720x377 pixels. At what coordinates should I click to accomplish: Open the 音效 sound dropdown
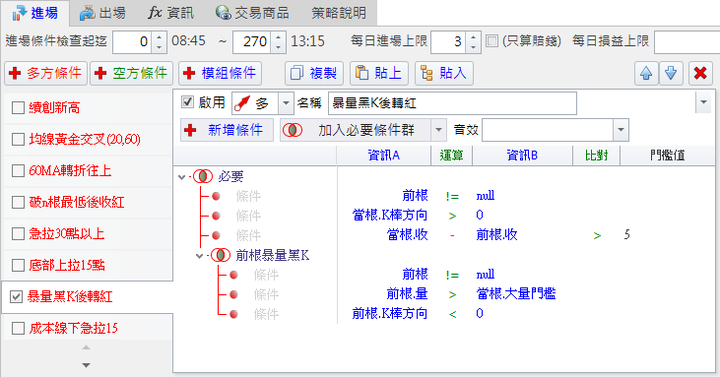[621, 130]
